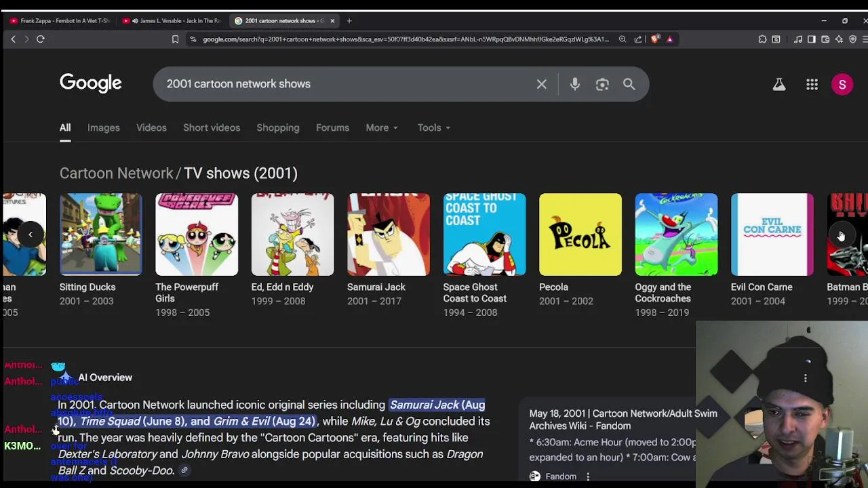The height and width of the screenshot is (488, 868).
Task: View site information icon beside the URL
Action: [193, 39]
